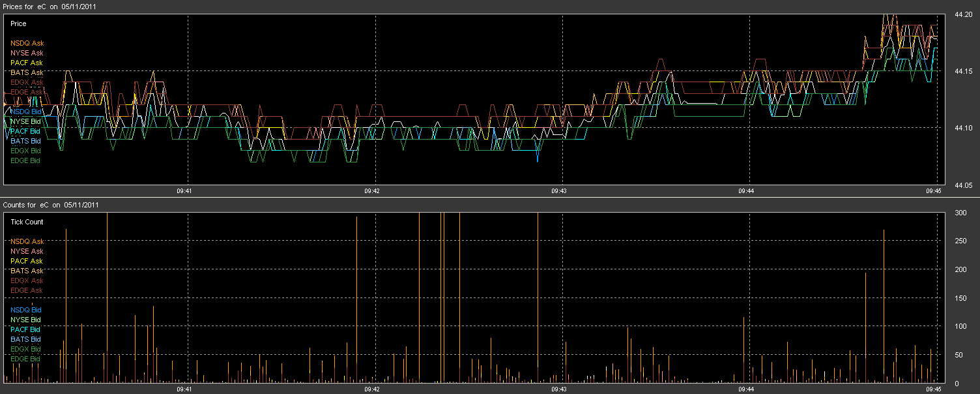Click the 09:41 time label in Prices chart
Image resolution: width=980 pixels, height=394 pixels.
point(185,191)
